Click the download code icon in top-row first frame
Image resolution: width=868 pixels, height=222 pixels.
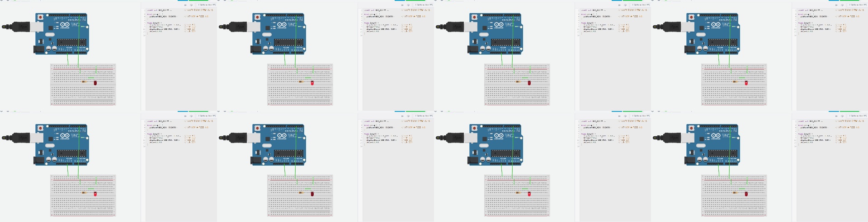[185, 5]
